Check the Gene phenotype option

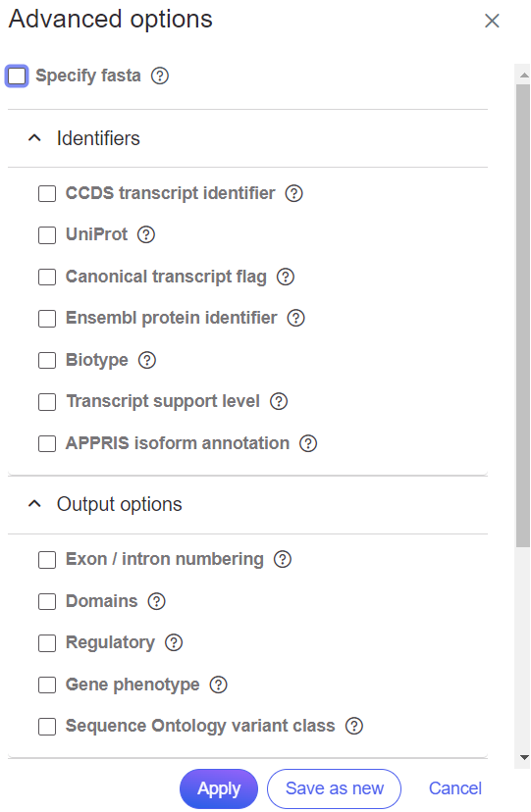47,685
